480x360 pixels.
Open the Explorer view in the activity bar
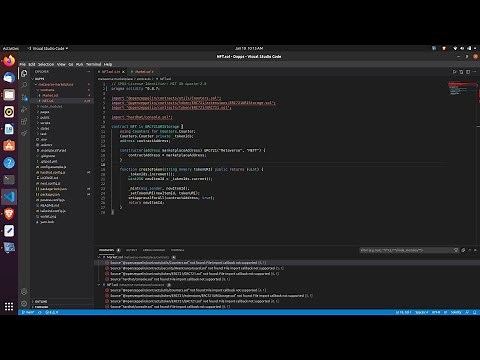pyautogui.click(x=24, y=73)
